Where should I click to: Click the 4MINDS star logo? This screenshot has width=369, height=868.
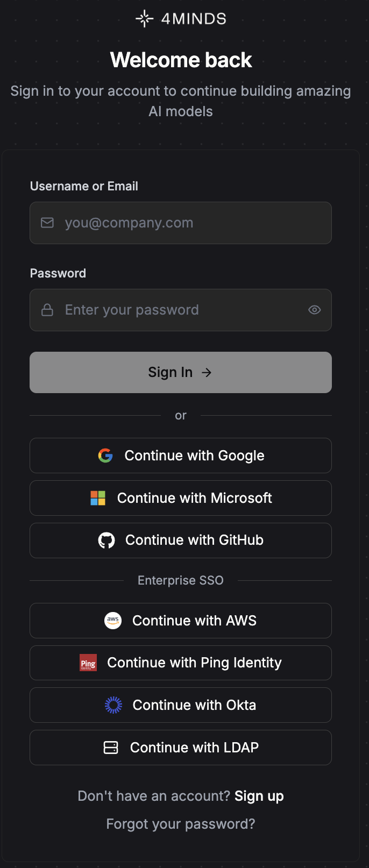[x=144, y=18]
